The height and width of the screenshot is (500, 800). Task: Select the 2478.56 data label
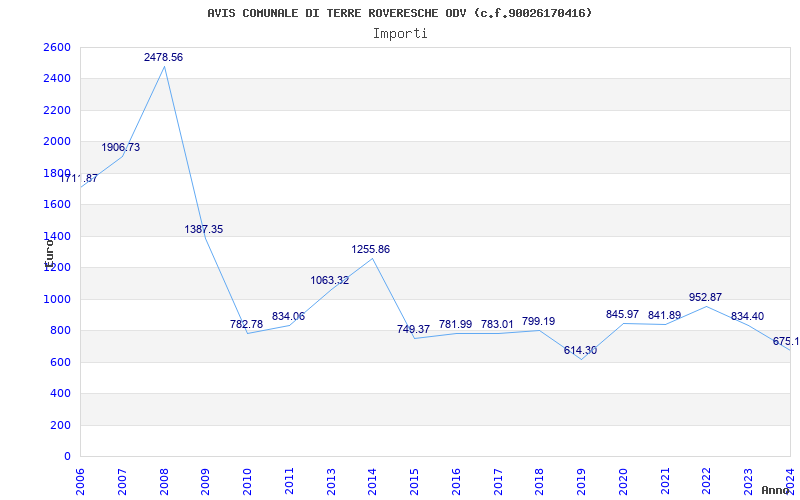163,58
